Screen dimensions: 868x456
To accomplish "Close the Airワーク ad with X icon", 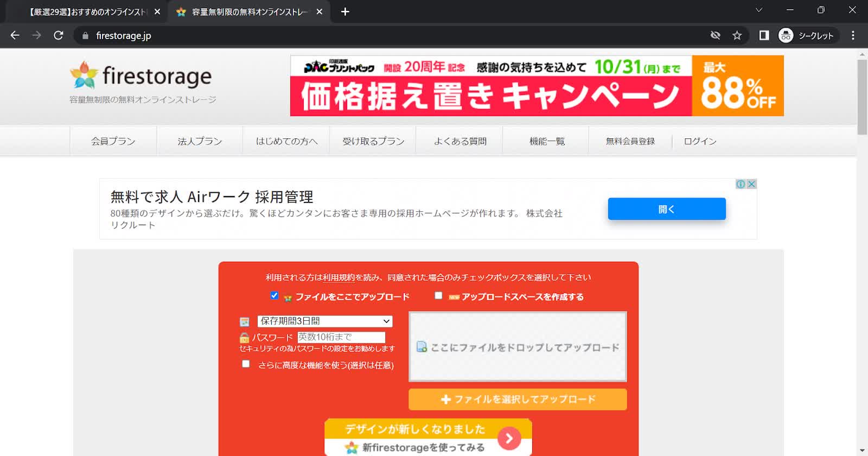I will (x=751, y=184).
